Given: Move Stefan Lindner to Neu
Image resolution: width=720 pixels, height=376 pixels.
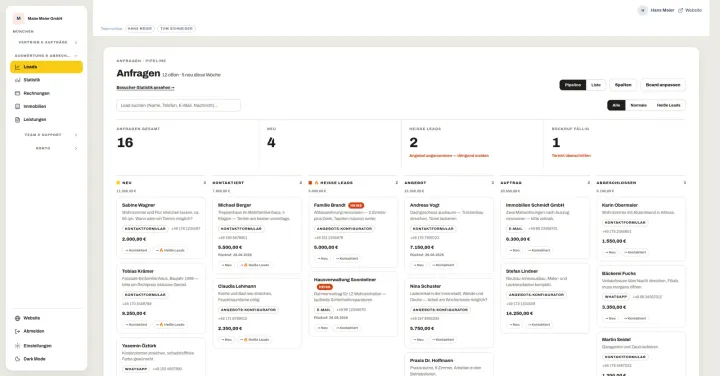Looking at the screenshot, I should tap(514, 325).
